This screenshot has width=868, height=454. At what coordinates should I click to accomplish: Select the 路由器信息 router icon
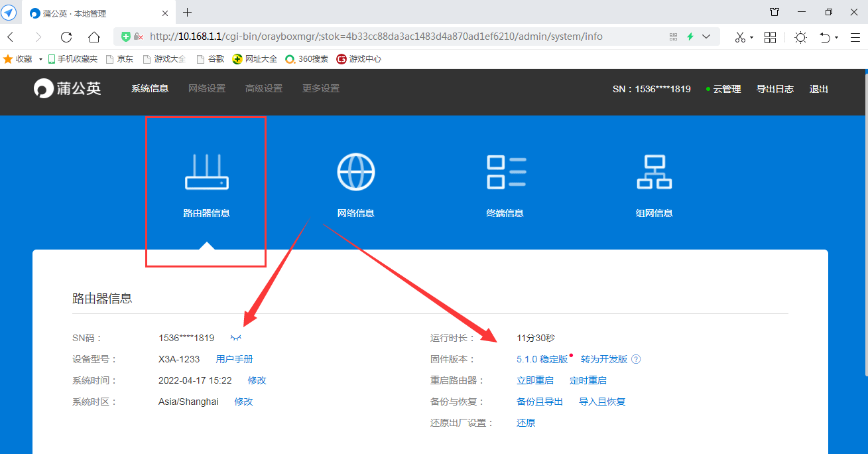(206, 172)
